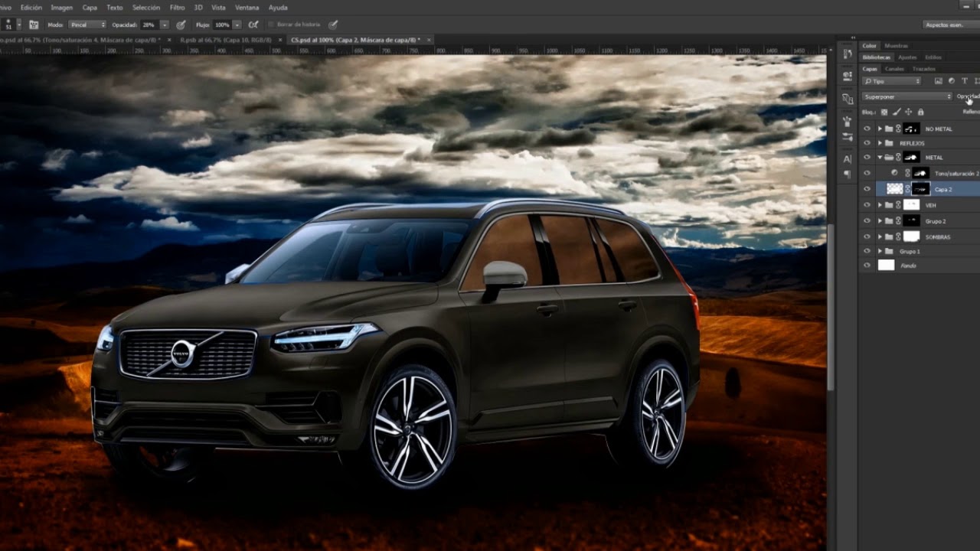The height and width of the screenshot is (551, 980).
Task: Hide the NO METAL group
Action: [x=867, y=129]
